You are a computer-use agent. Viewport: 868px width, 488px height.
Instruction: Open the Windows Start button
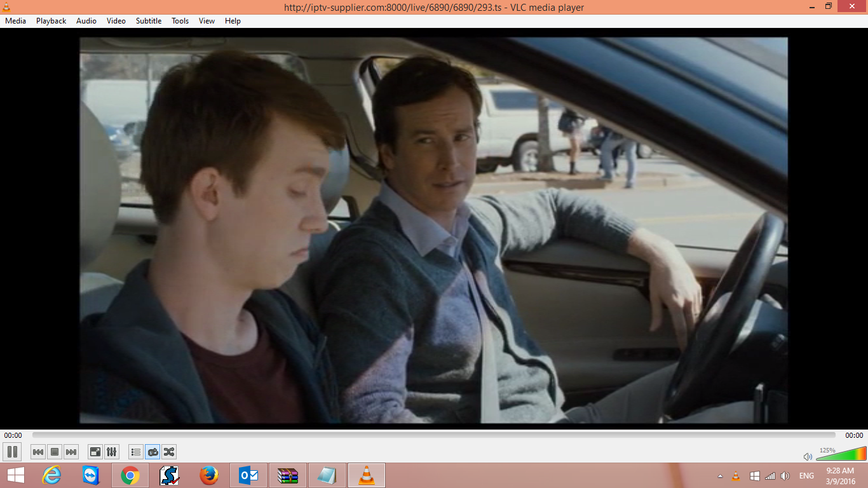16,475
